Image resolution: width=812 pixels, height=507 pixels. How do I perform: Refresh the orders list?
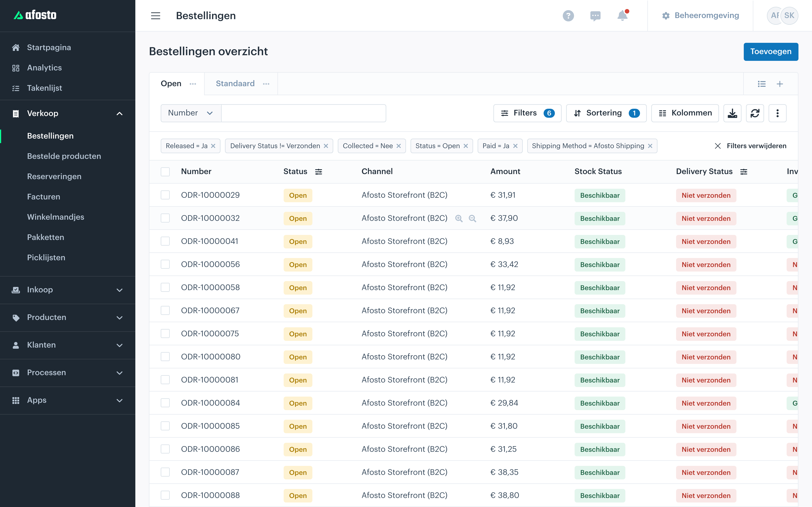pyautogui.click(x=755, y=113)
